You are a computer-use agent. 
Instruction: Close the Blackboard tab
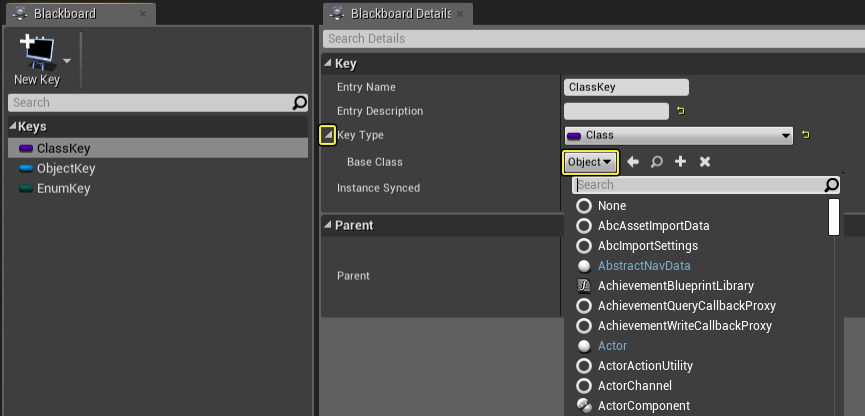143,14
